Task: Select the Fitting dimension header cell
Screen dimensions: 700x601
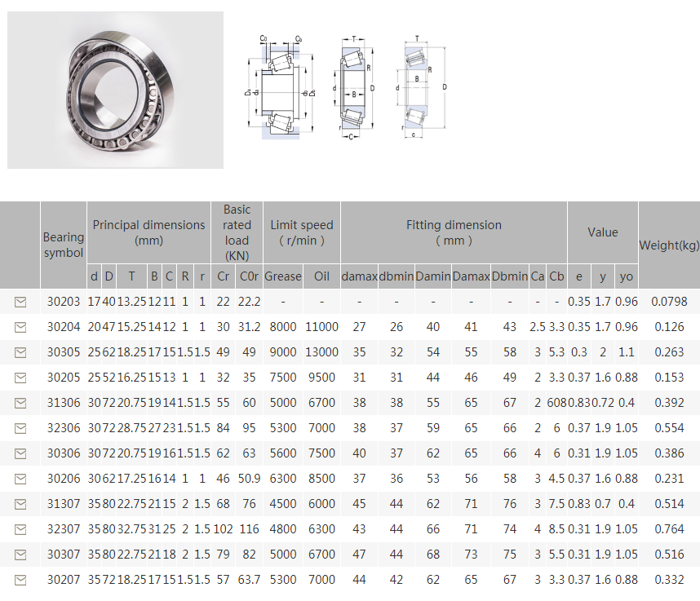Action: click(454, 232)
